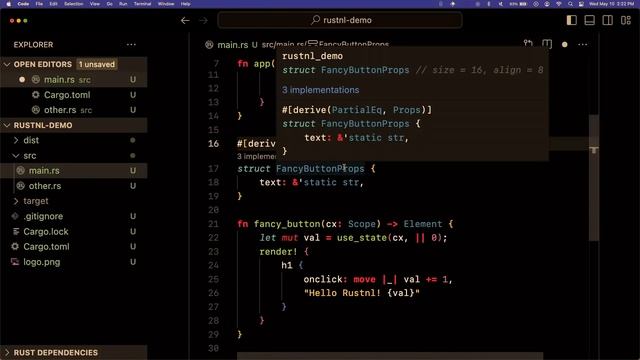
Task: Go back with the left arrow
Action: point(185,20)
